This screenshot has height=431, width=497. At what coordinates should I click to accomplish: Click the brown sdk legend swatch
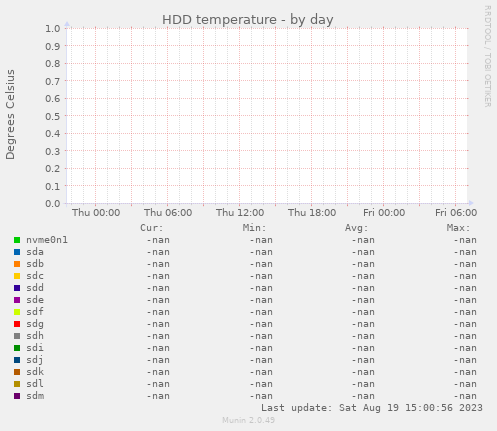click(17, 372)
